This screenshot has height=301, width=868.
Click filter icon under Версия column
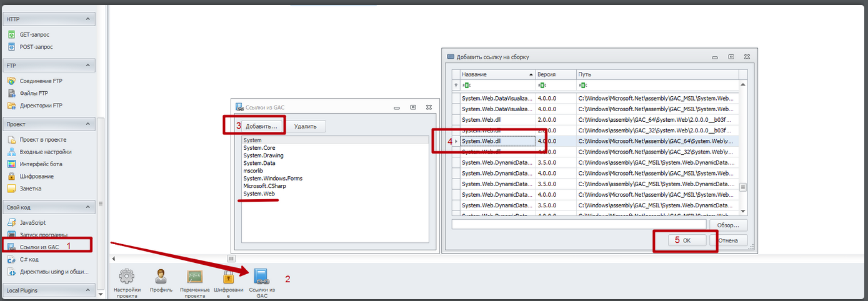[542, 85]
